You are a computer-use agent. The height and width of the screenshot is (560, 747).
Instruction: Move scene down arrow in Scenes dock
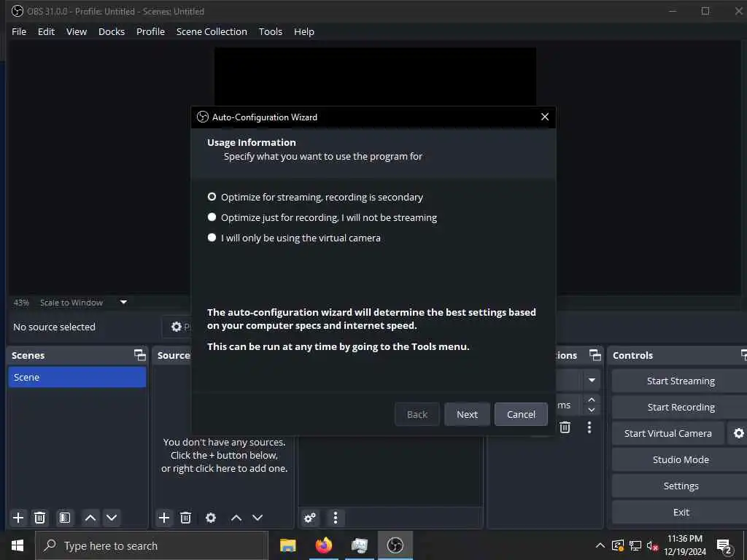(x=112, y=518)
